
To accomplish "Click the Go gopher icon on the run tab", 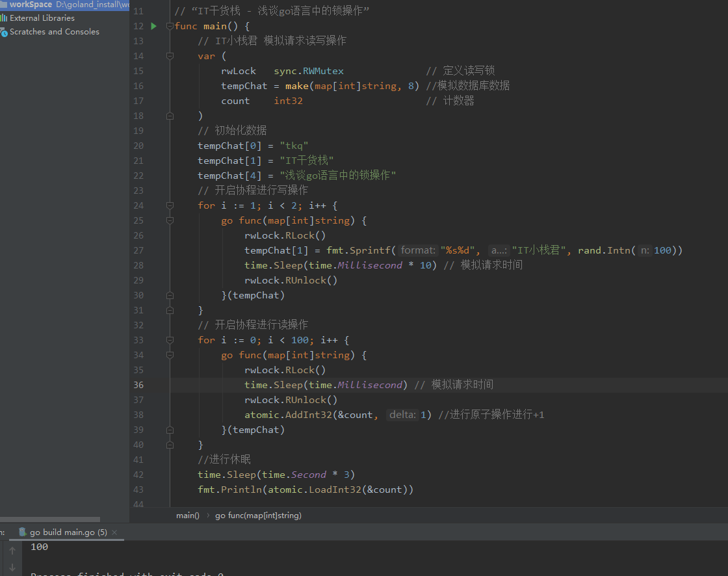I will point(23,532).
